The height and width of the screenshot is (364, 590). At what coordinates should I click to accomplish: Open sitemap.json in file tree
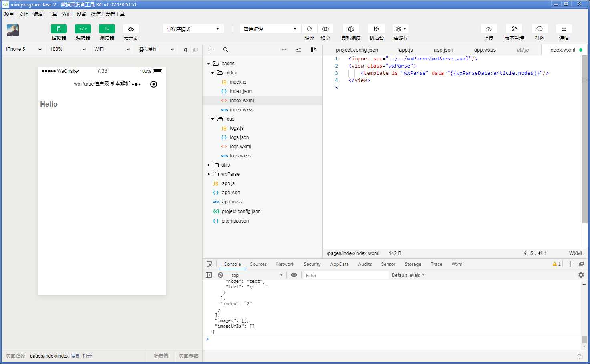pyautogui.click(x=235, y=221)
